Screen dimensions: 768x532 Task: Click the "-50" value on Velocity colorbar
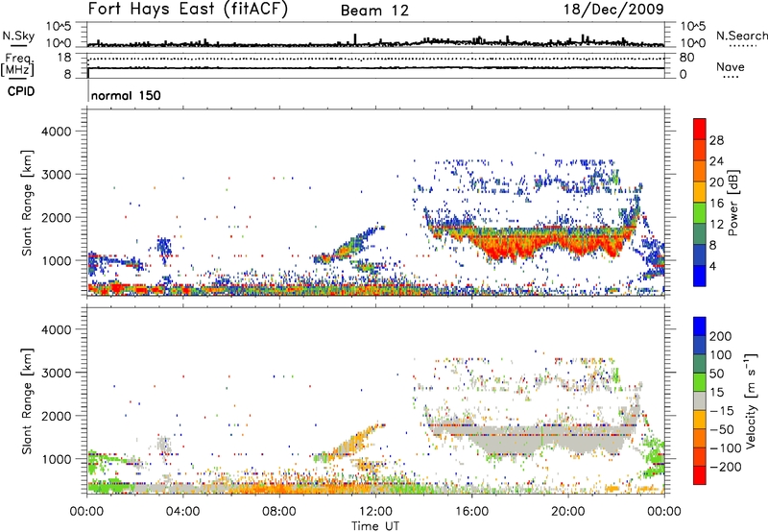tap(721, 429)
